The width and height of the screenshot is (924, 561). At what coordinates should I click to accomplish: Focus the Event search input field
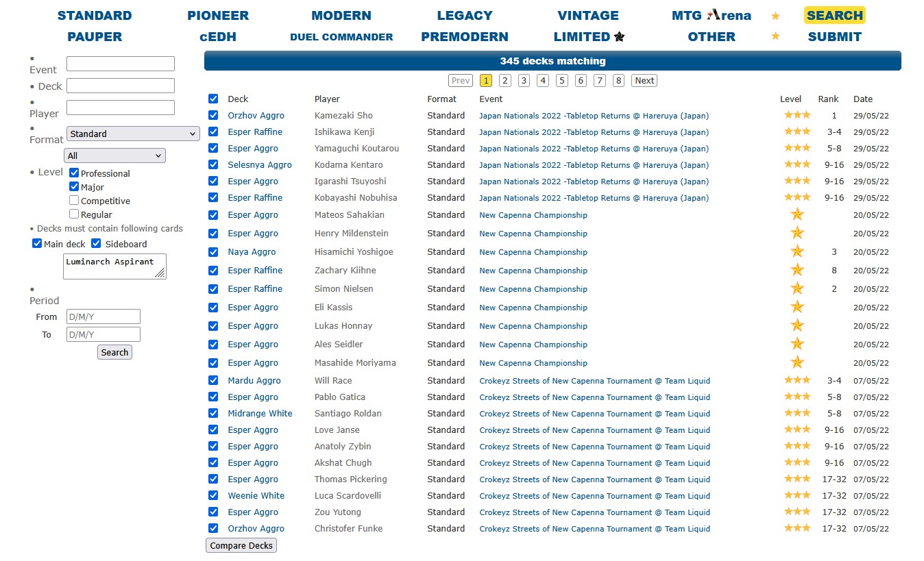(x=121, y=64)
